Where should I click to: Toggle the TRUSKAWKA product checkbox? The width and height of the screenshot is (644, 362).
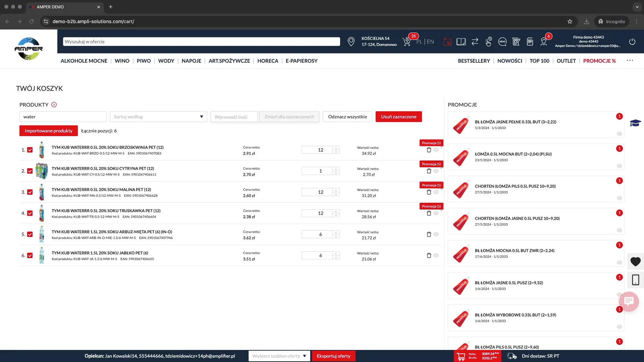(30, 213)
